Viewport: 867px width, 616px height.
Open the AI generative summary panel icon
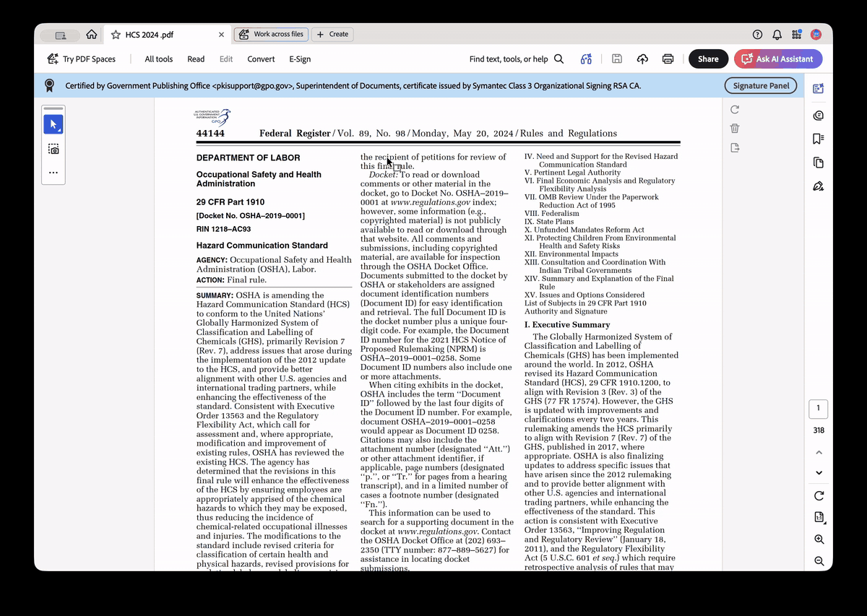818,88
